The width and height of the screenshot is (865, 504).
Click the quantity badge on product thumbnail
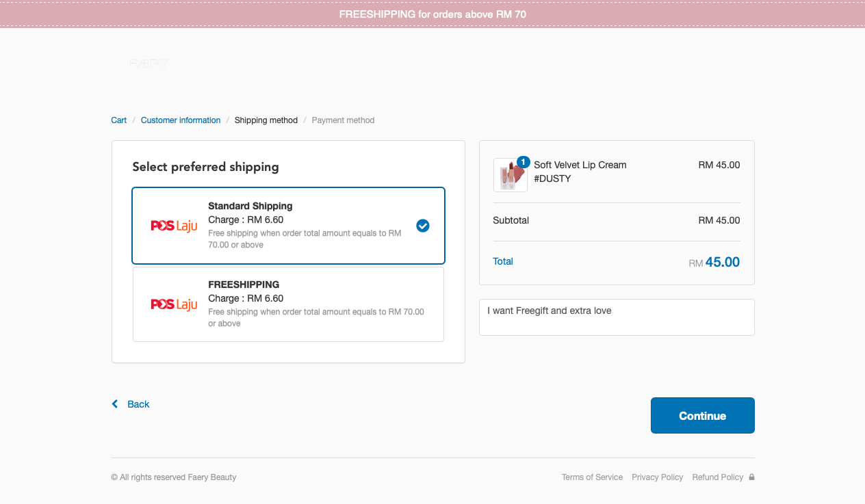click(523, 162)
